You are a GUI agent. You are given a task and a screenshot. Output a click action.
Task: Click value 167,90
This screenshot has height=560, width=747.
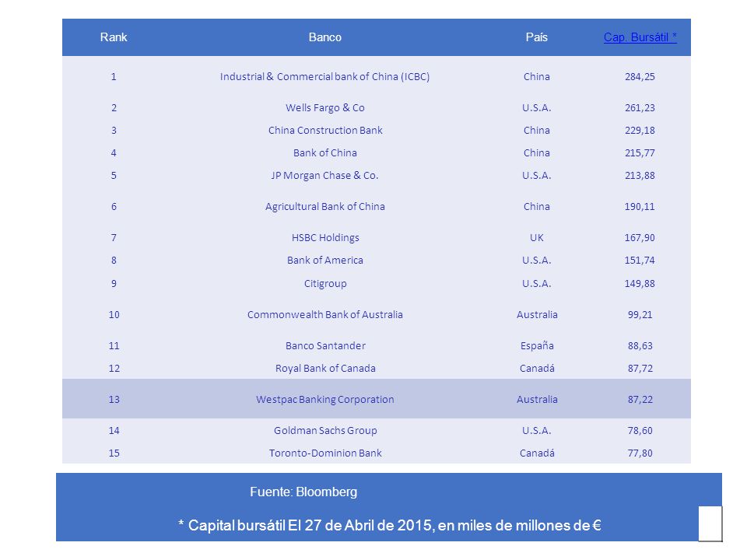pos(640,238)
